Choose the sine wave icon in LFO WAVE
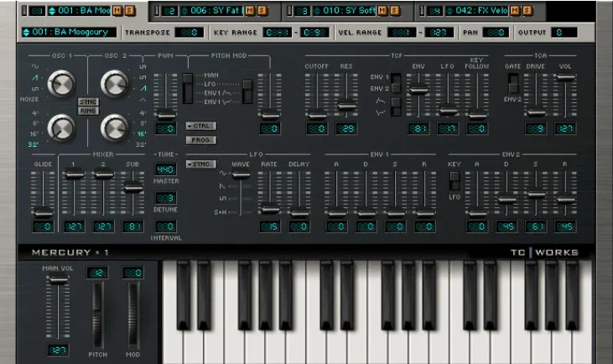The width and height of the screenshot is (613, 364). pyautogui.click(x=222, y=174)
